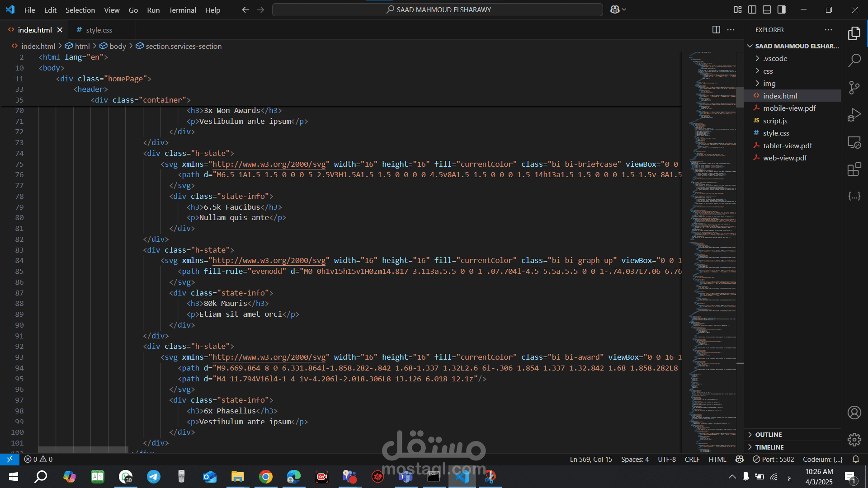868x488 pixels.
Task: Click the Port : 5502 status button
Action: pyautogui.click(x=773, y=459)
